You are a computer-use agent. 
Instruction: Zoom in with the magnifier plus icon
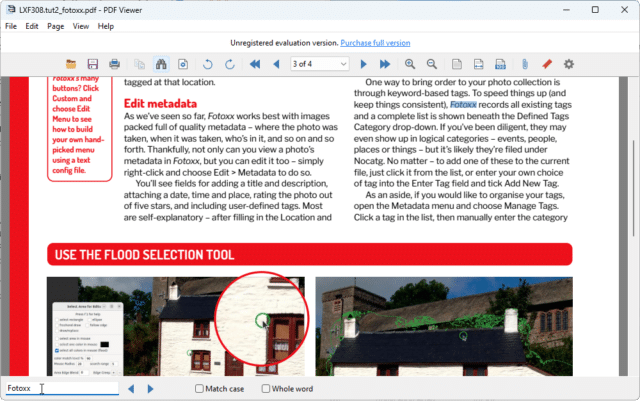410,64
